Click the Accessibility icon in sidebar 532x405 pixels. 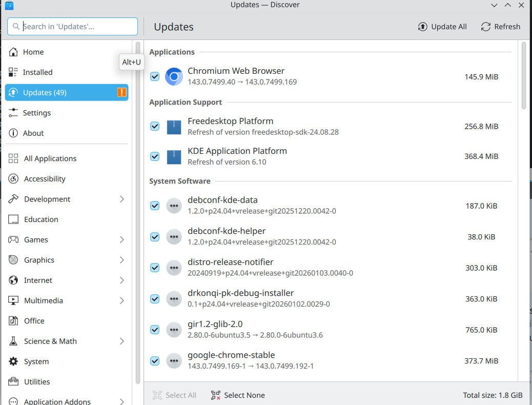click(x=14, y=179)
